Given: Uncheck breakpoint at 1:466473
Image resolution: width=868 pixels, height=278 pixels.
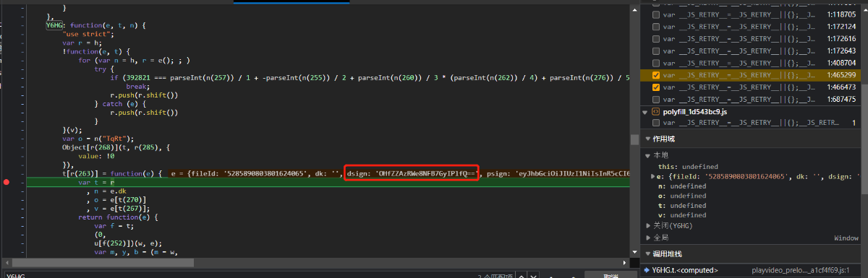Looking at the screenshot, I should (656, 87).
